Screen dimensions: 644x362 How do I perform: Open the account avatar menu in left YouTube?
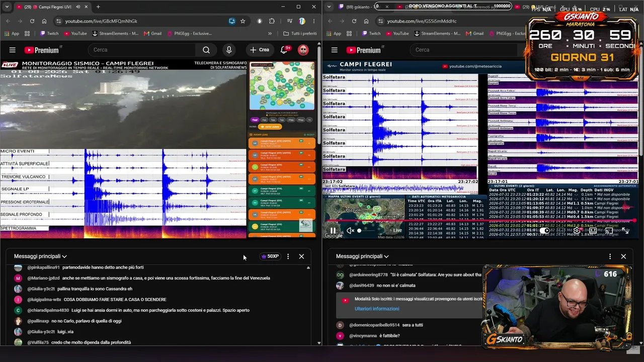point(303,50)
